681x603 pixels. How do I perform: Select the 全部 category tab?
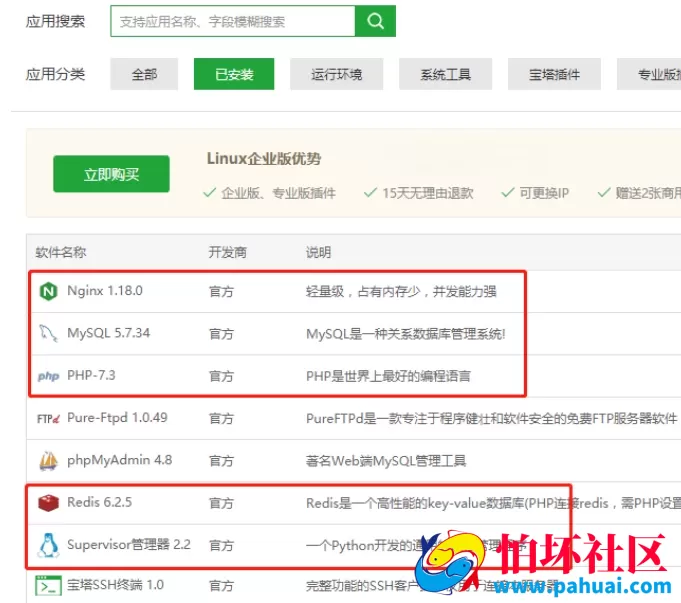point(144,74)
